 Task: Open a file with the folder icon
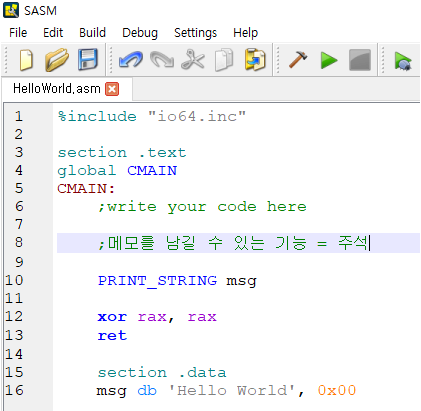coord(56,60)
